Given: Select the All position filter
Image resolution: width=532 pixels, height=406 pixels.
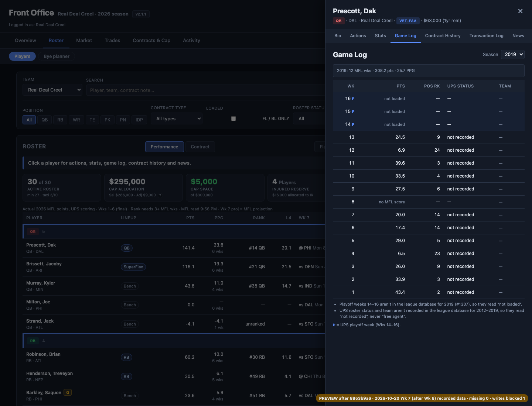Looking at the screenshot, I should 29,120.
